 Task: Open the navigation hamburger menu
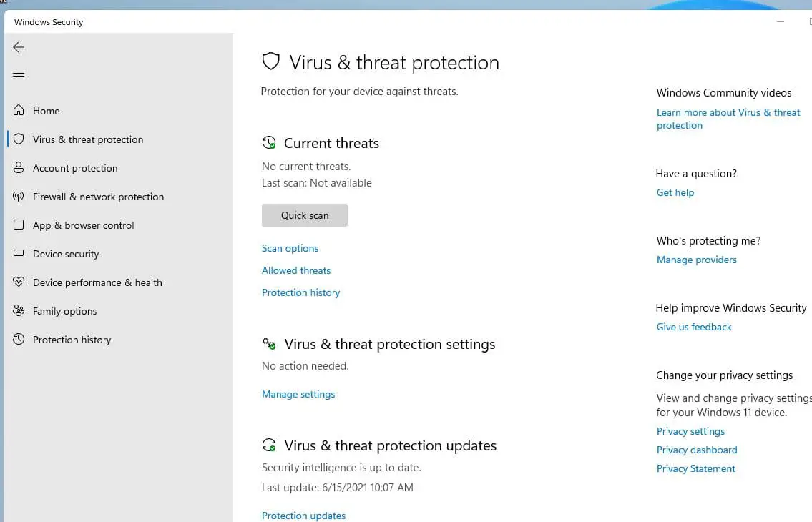pyautogui.click(x=19, y=76)
